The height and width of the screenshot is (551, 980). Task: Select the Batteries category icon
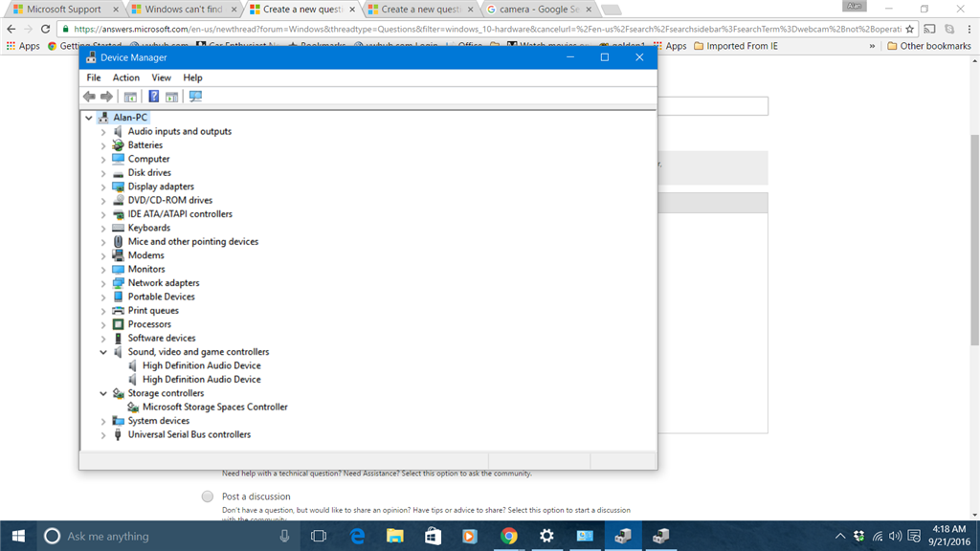click(x=118, y=145)
